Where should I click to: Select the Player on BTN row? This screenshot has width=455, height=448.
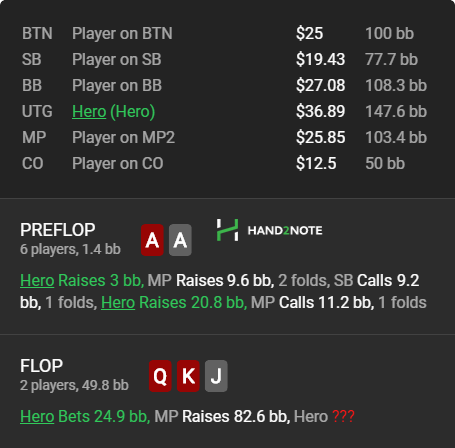(224, 33)
